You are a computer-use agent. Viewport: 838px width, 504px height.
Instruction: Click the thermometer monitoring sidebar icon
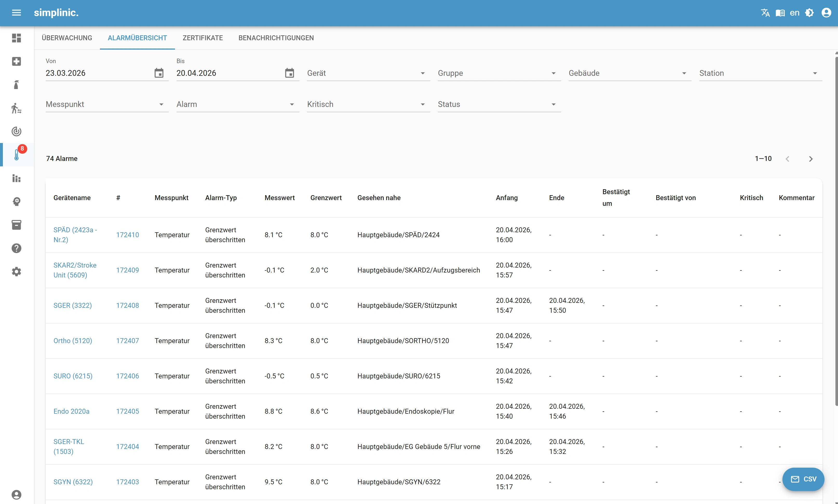(16, 155)
